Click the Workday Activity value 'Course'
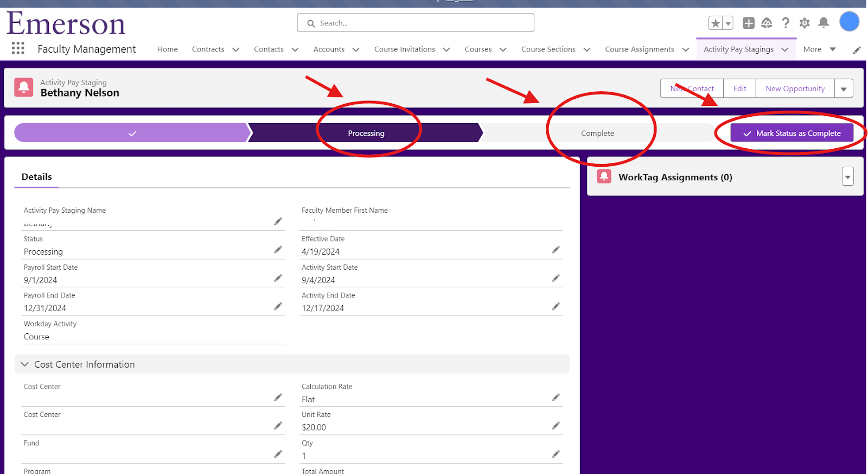 (x=36, y=337)
